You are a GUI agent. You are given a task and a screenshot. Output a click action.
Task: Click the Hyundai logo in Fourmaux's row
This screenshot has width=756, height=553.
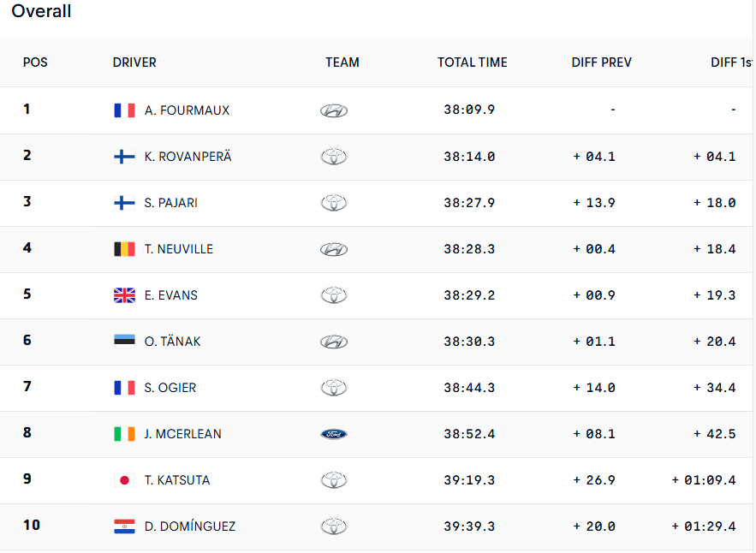coord(334,110)
